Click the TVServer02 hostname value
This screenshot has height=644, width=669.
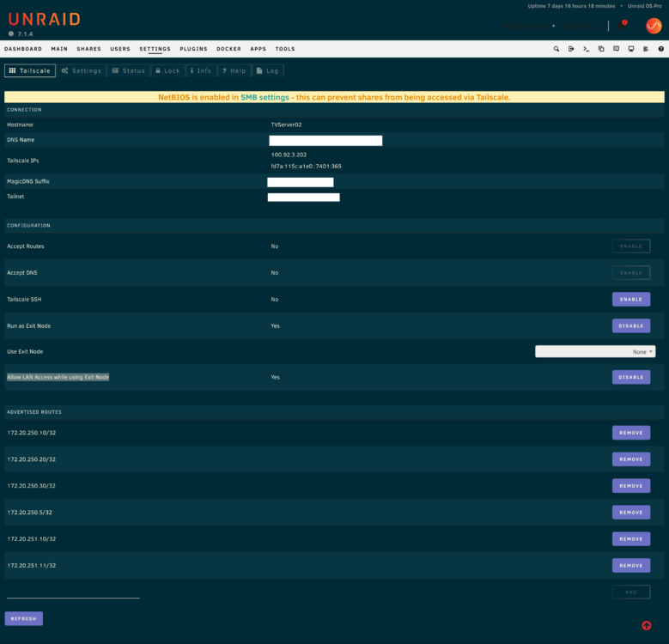pos(286,125)
